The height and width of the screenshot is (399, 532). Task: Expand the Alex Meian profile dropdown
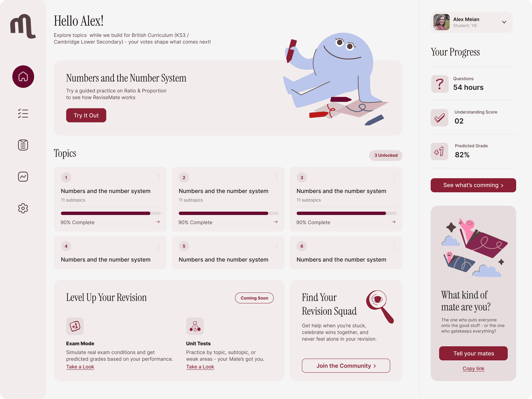click(x=504, y=22)
